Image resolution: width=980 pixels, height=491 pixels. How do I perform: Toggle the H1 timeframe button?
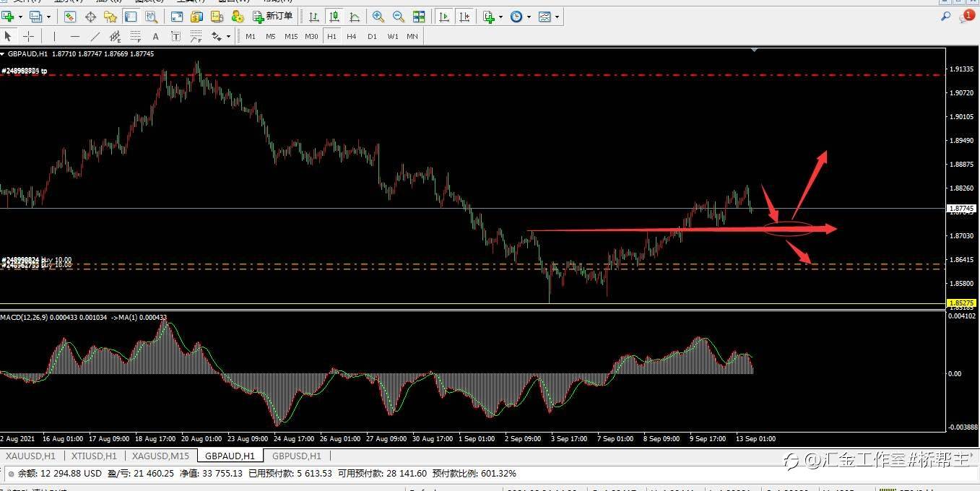click(x=331, y=36)
